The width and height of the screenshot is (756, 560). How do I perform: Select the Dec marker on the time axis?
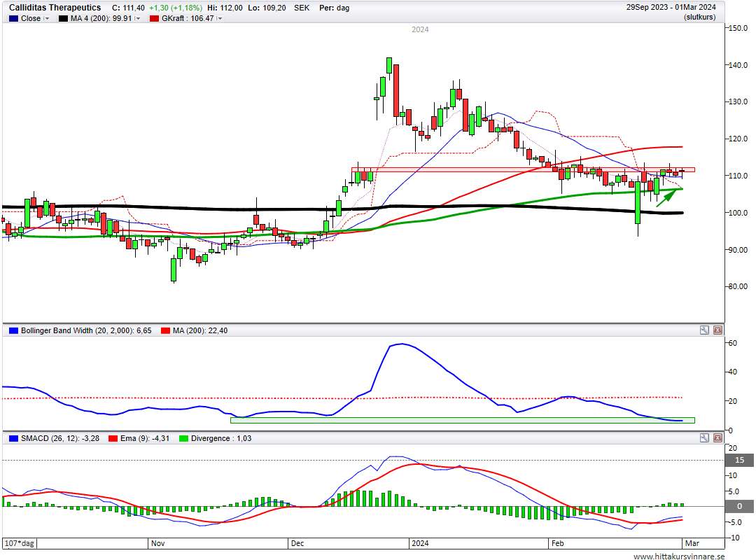(297, 543)
